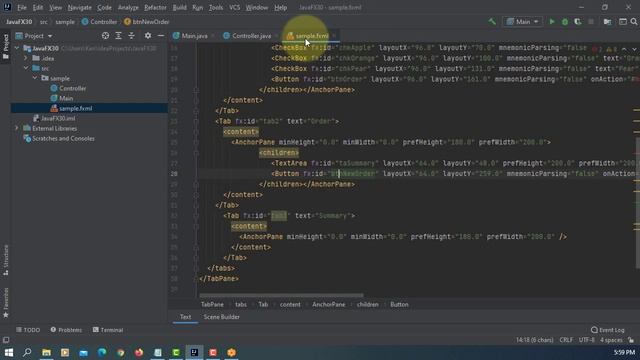This screenshot has height=360, width=640.
Task: Open the UTF-8 encoding selector
Action: (x=587, y=340)
